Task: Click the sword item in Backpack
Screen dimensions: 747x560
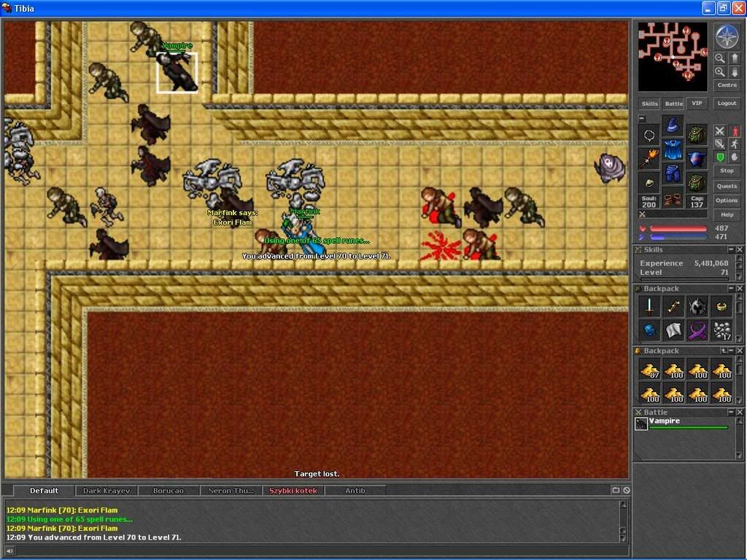Action: (650, 307)
